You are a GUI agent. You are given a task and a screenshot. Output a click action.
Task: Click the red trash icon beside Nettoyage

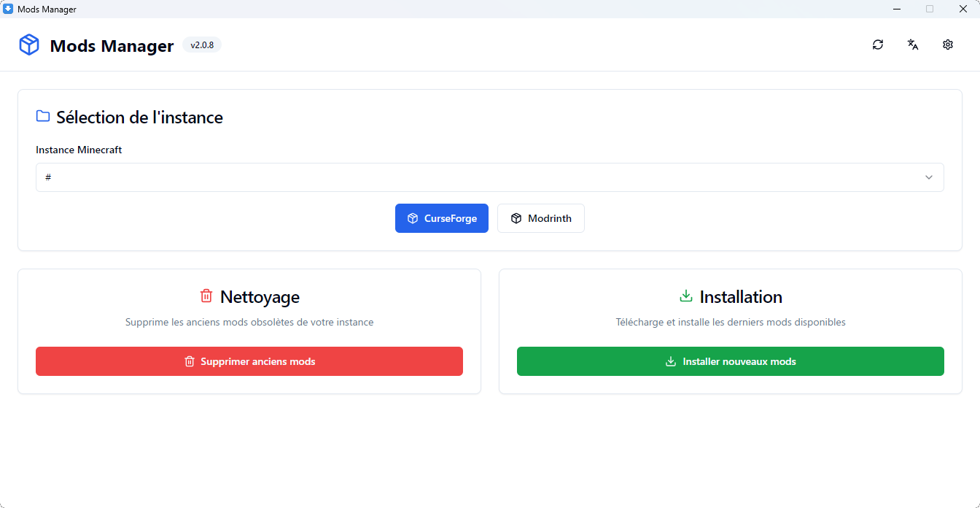point(206,296)
